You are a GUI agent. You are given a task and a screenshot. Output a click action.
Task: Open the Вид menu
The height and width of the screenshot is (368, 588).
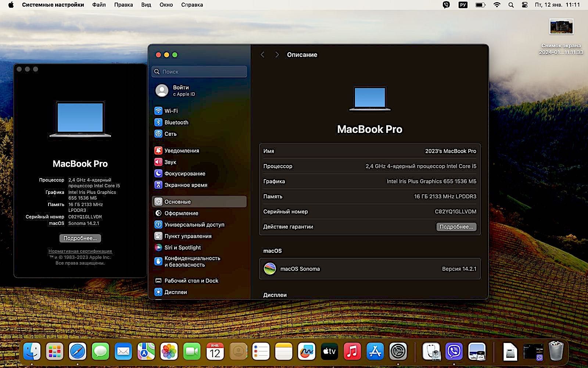coord(146,5)
